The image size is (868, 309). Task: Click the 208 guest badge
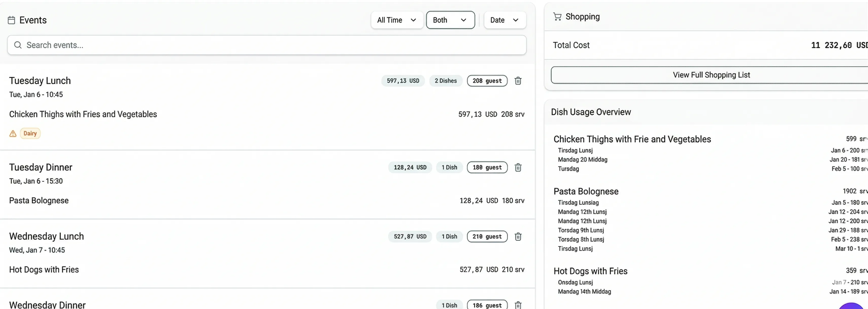(487, 81)
